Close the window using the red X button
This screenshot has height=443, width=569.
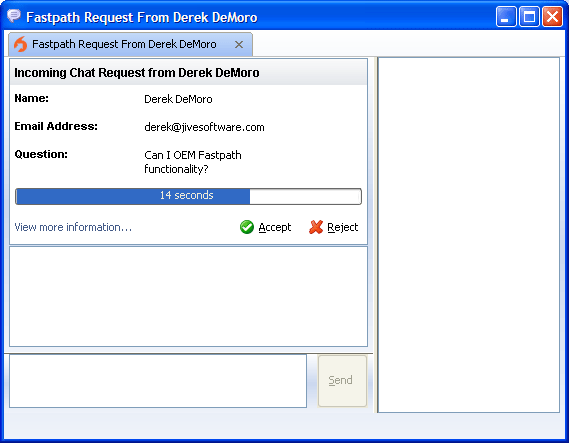point(552,17)
